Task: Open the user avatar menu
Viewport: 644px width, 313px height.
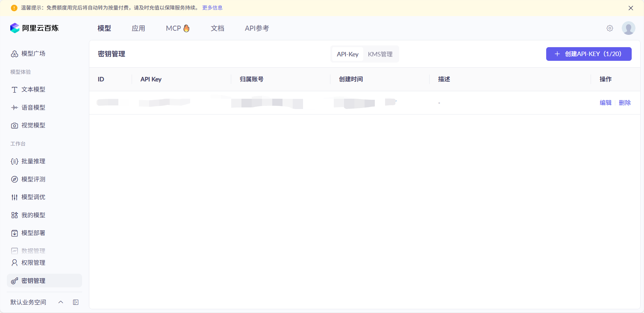Action: point(629,28)
